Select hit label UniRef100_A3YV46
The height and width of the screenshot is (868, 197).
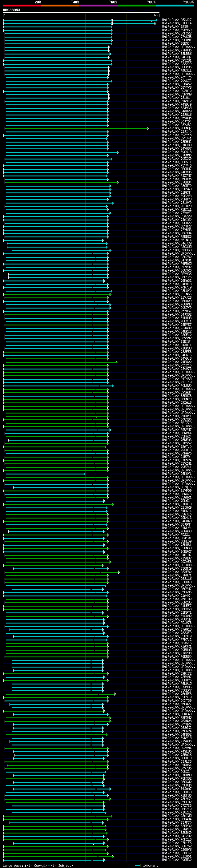tap(177, 165)
